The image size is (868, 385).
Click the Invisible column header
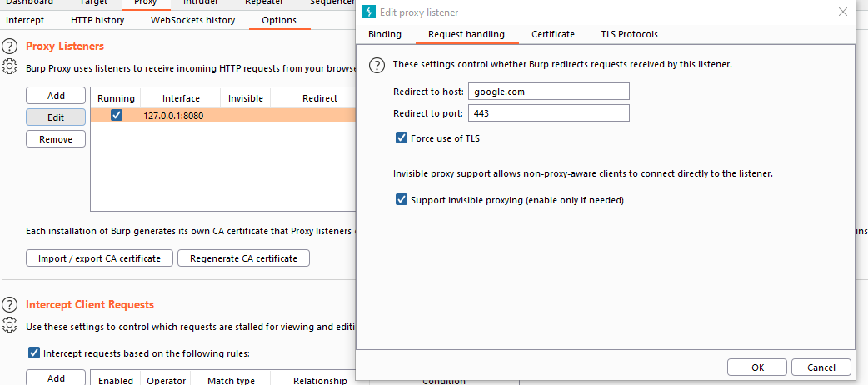click(x=245, y=98)
